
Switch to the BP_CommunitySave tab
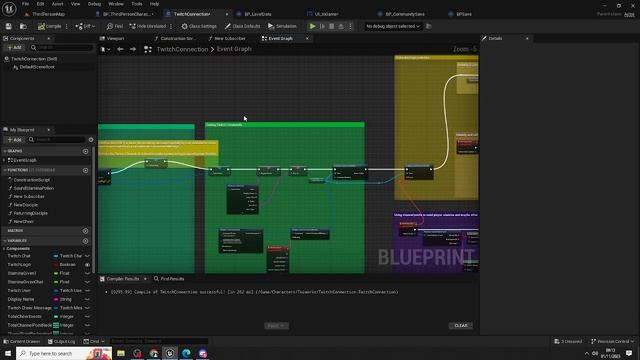(x=404, y=14)
